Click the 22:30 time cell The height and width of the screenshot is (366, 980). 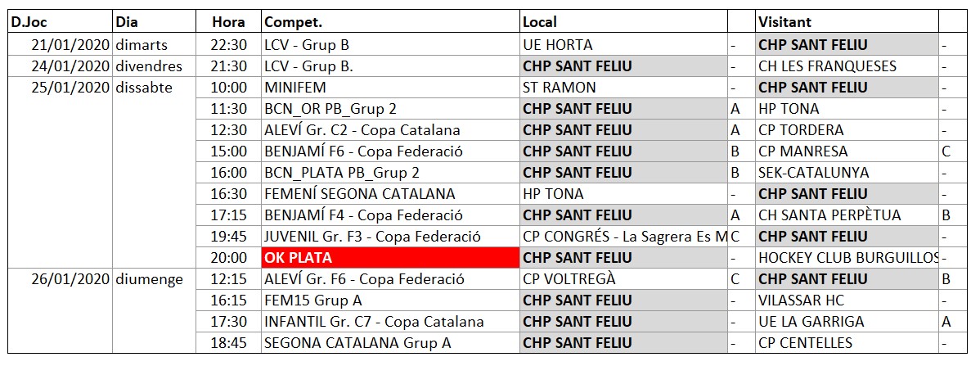click(x=228, y=45)
